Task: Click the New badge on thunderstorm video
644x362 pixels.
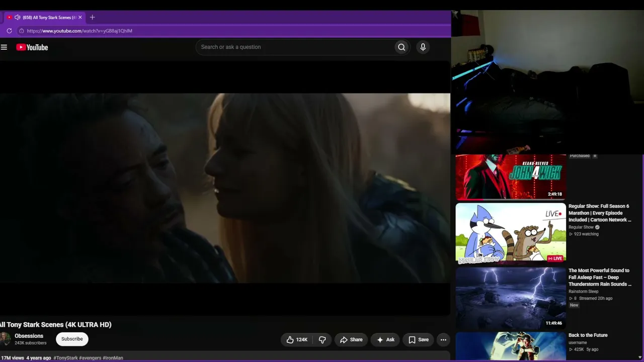Action: coord(574,305)
